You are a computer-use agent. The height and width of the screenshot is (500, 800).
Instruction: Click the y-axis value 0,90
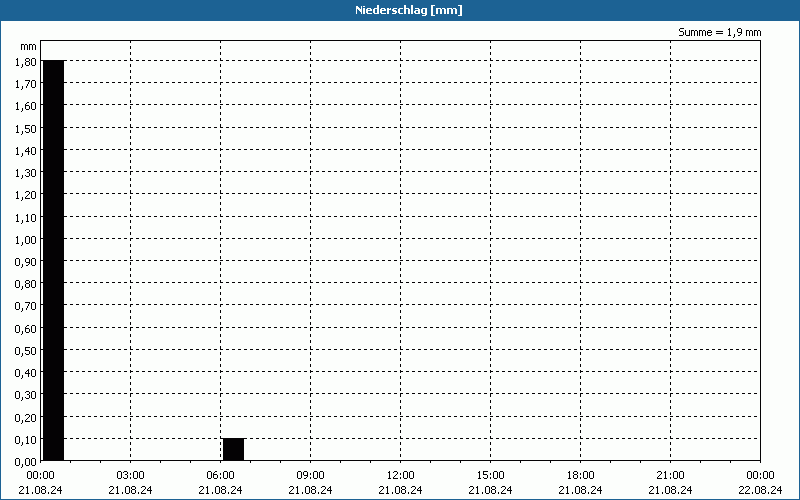click(26, 262)
